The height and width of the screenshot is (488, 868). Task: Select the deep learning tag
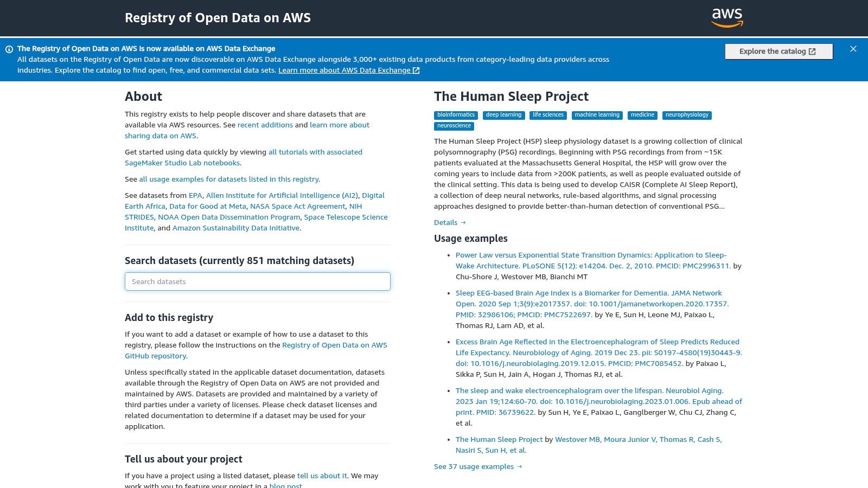click(x=503, y=115)
